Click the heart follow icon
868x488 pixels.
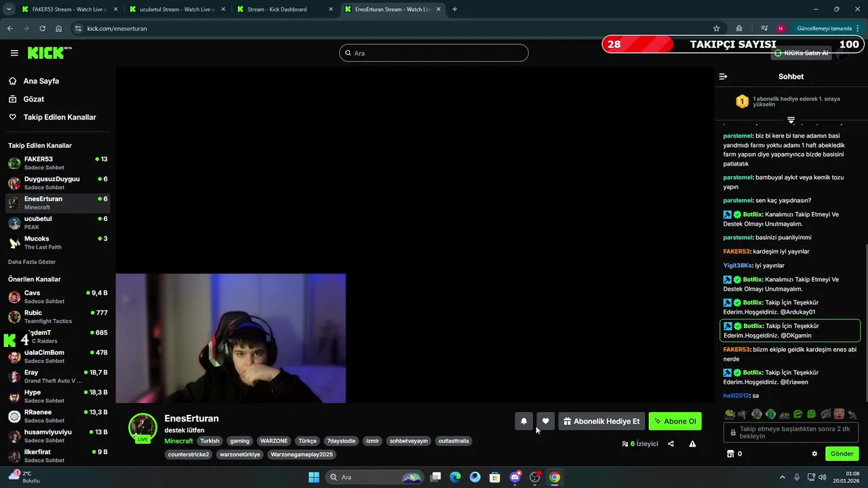point(545,421)
